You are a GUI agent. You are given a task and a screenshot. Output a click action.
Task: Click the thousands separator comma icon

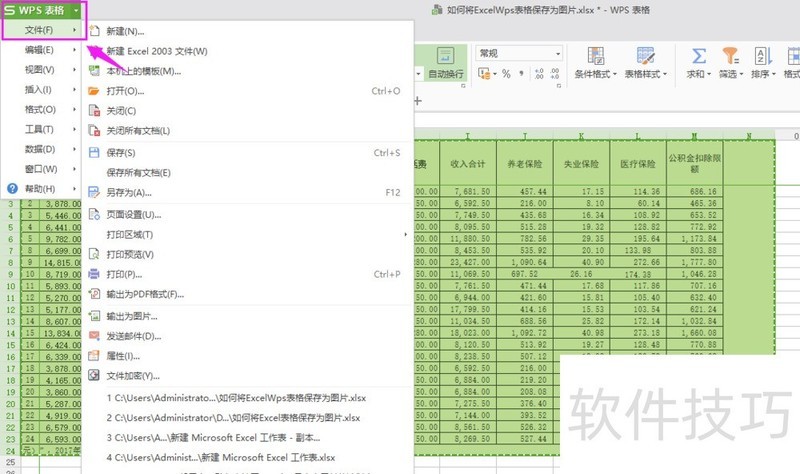[x=521, y=73]
